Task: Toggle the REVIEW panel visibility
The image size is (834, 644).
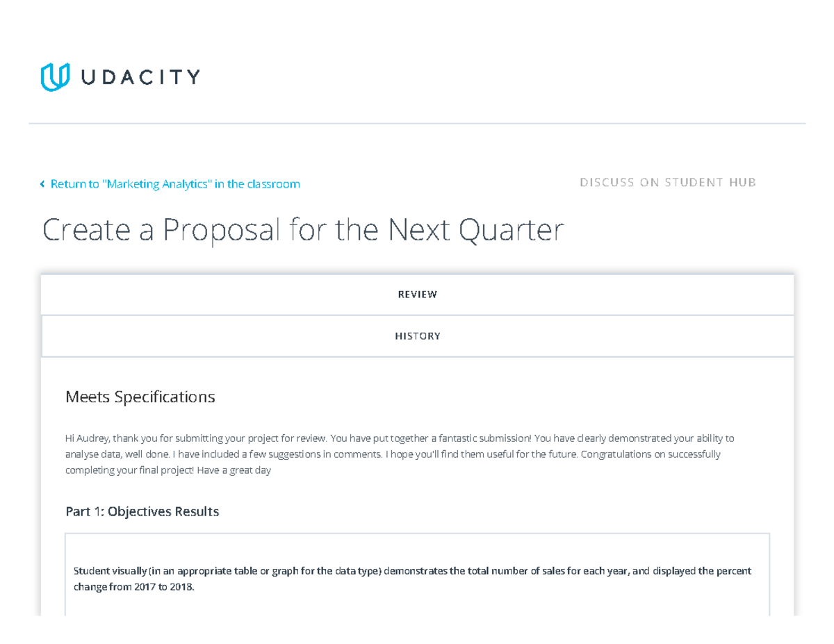Action: click(x=418, y=294)
